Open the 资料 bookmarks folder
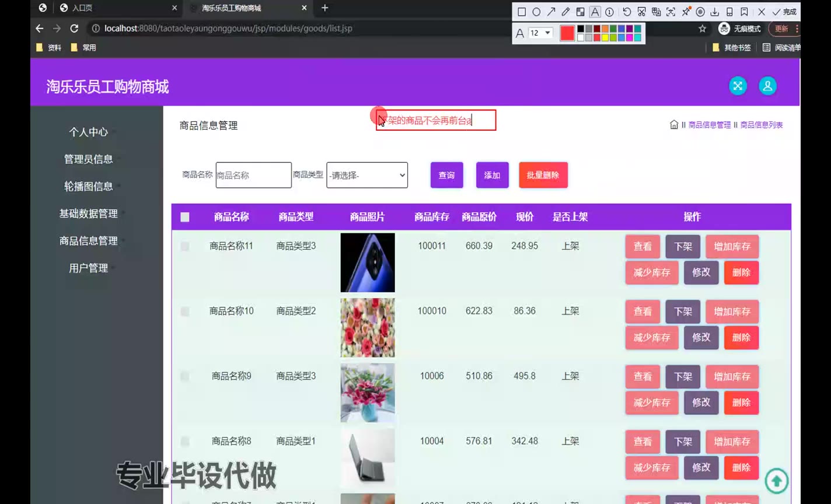Screen dimensions: 831x504 [49, 48]
